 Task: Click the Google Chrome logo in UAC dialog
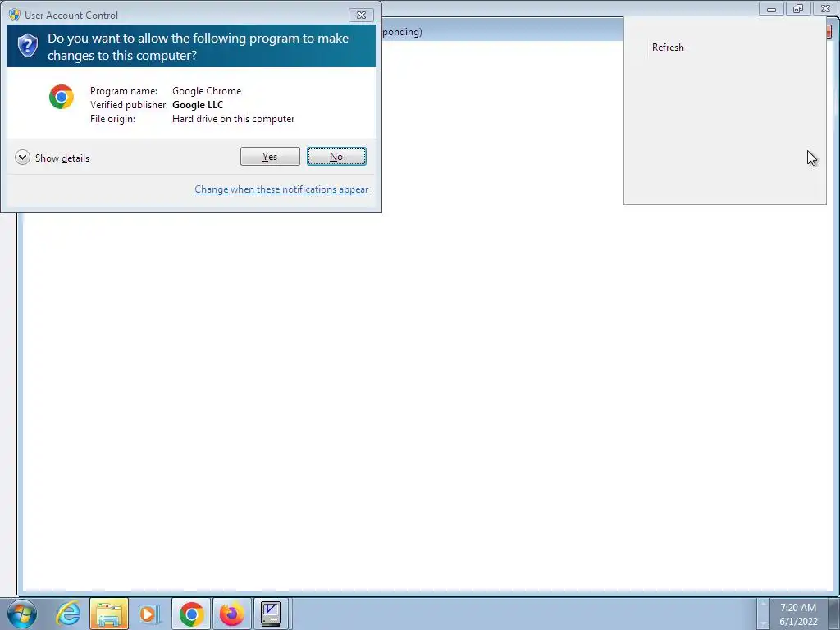(x=61, y=97)
